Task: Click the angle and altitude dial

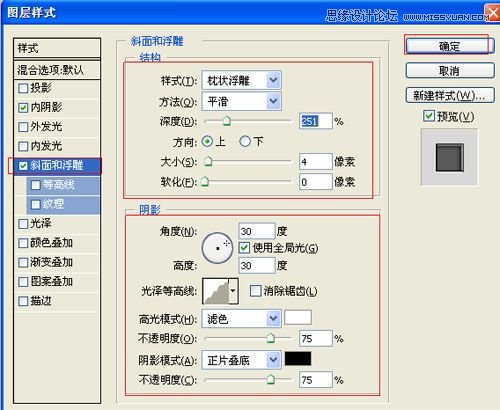Action: (x=217, y=248)
